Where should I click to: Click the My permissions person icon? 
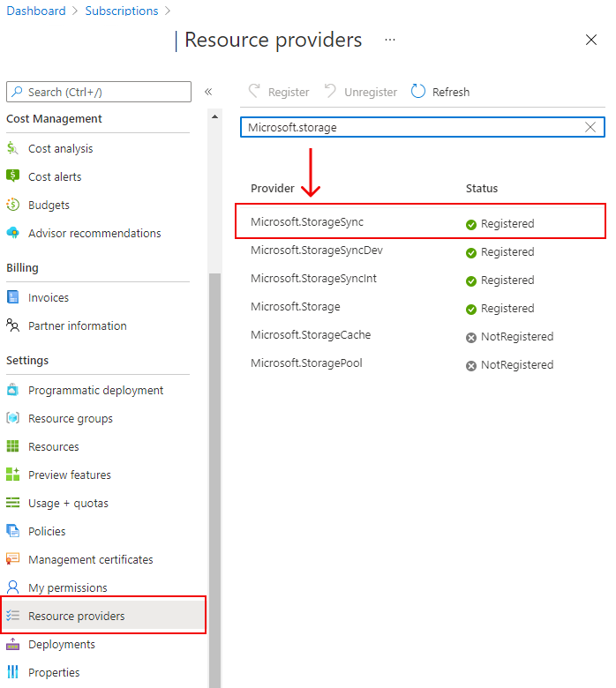[x=12, y=587]
